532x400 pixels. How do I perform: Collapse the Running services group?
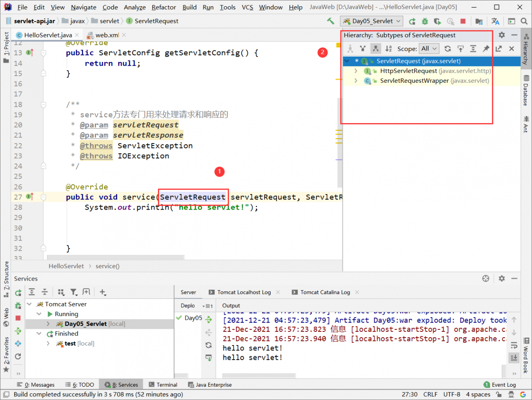39,314
